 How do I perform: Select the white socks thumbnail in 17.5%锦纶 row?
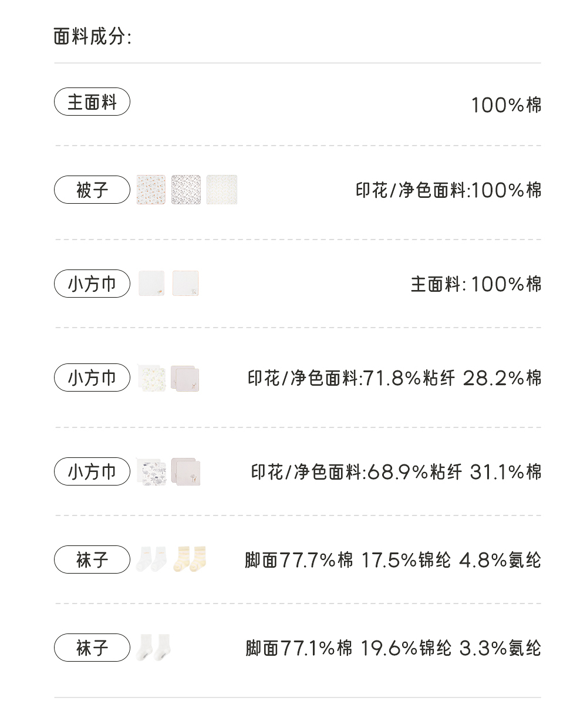(151, 560)
